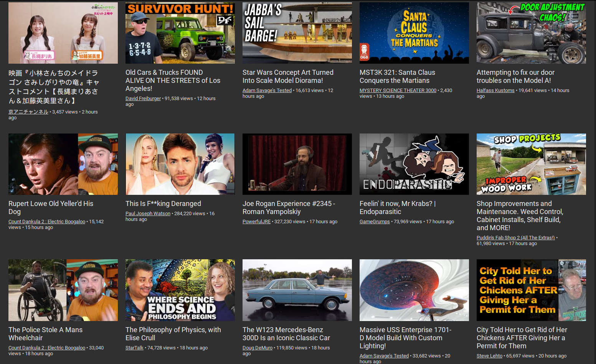The image size is (596, 364).
Task: Click the title 'The W123 Mercedes-Benz 300D Is an Iconic Classic Car'
Action: click(x=286, y=334)
